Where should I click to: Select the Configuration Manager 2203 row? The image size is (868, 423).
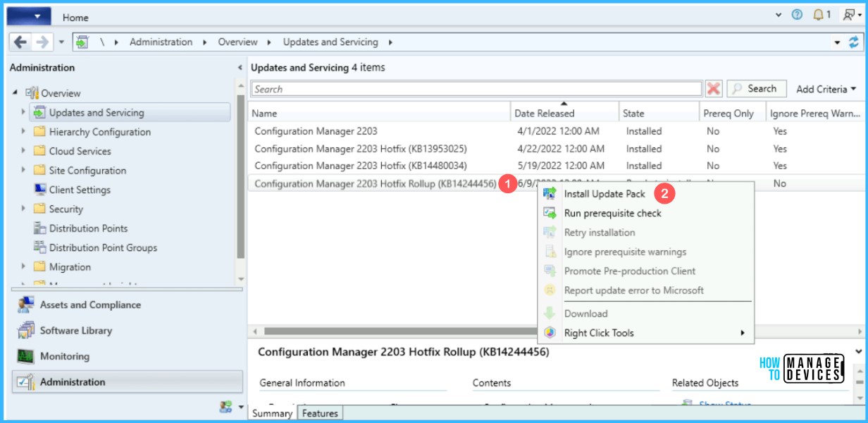(x=557, y=131)
